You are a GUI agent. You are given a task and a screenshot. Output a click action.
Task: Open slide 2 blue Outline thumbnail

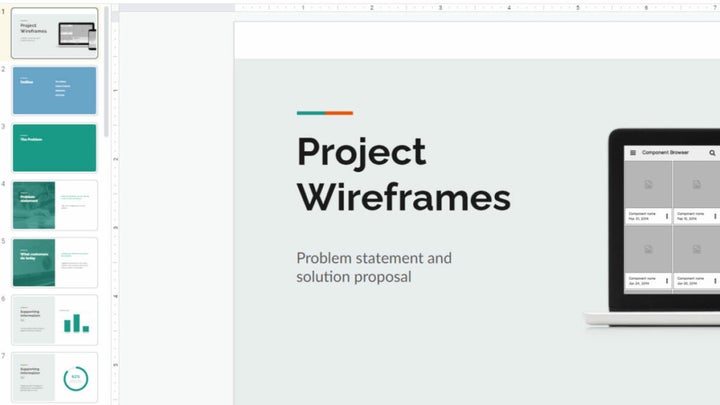pyautogui.click(x=55, y=91)
